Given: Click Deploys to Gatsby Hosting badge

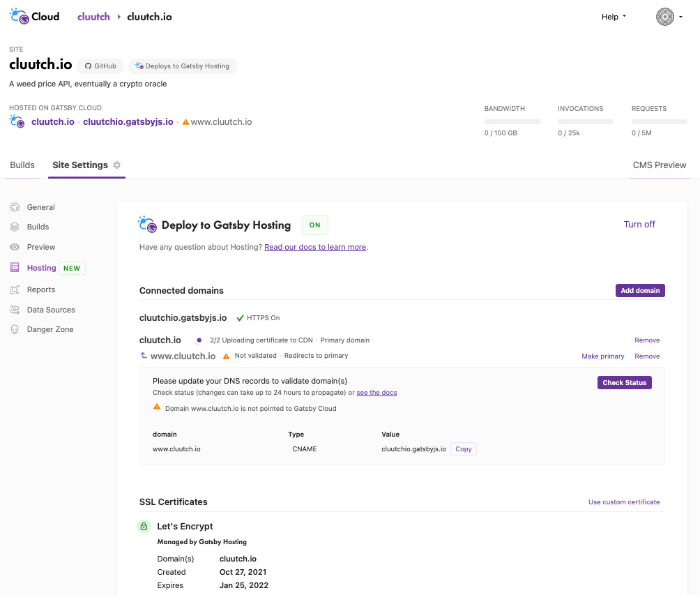Looking at the screenshot, I should [x=182, y=66].
